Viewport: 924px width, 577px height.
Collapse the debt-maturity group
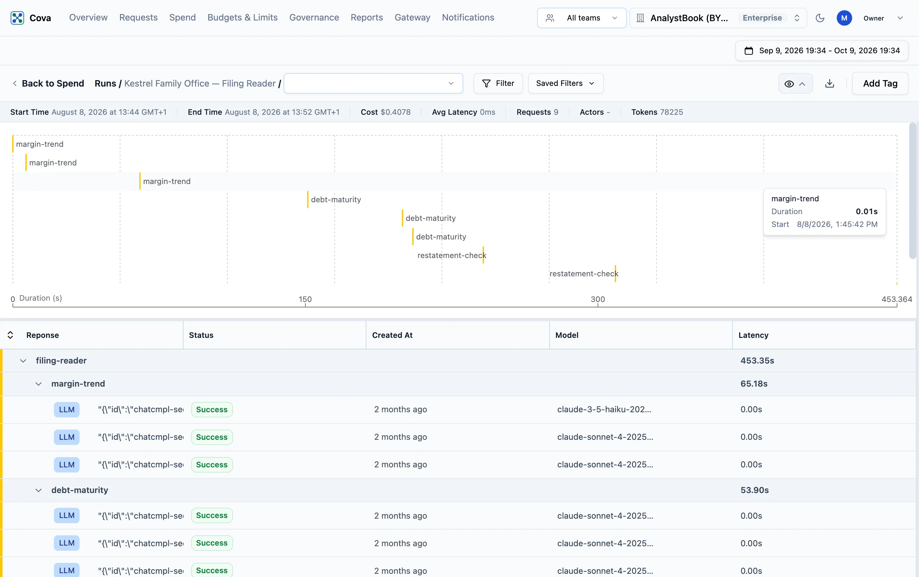(38, 490)
